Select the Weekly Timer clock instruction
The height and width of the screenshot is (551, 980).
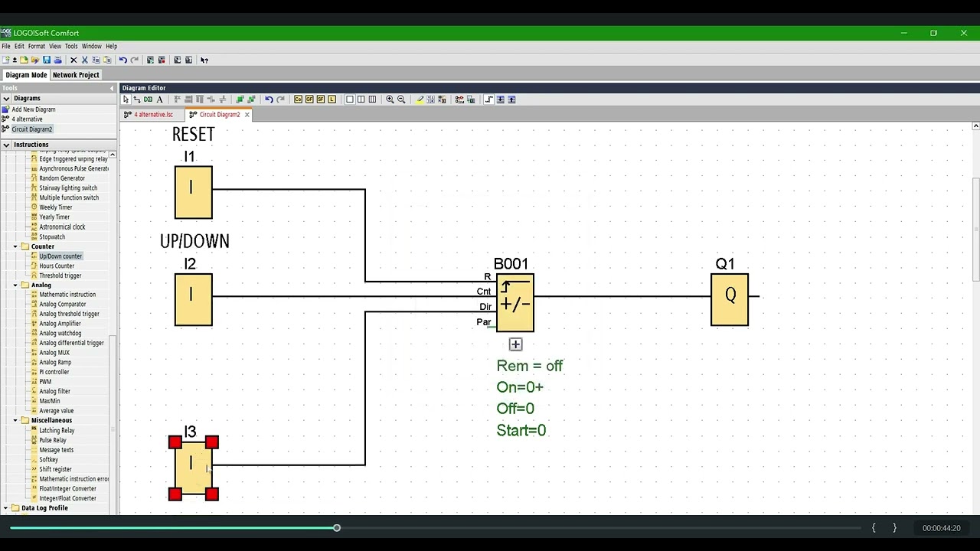(55, 207)
